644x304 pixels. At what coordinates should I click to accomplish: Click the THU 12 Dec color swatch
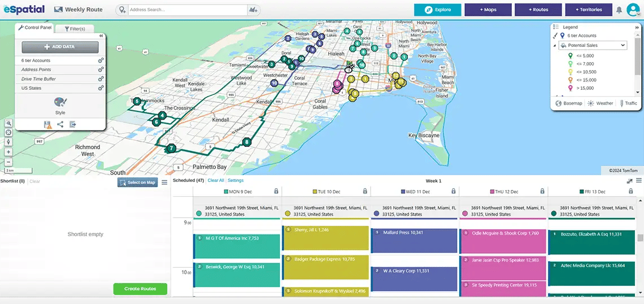click(x=493, y=192)
